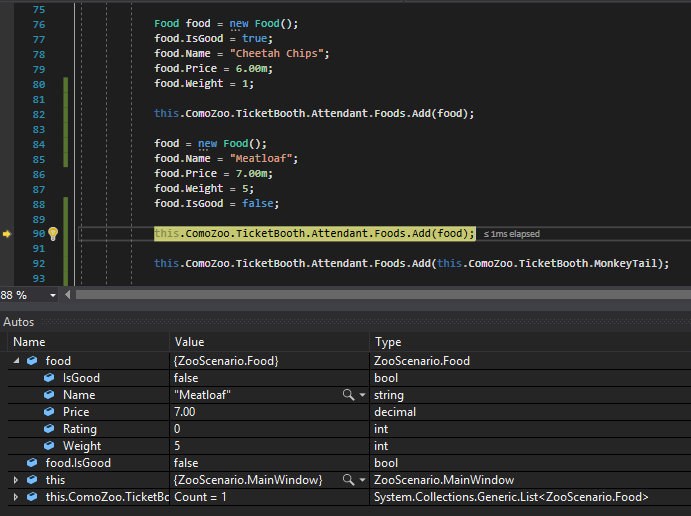Click the property icon next to Weight
Image resolution: width=691 pixels, height=516 pixels.
(50, 446)
